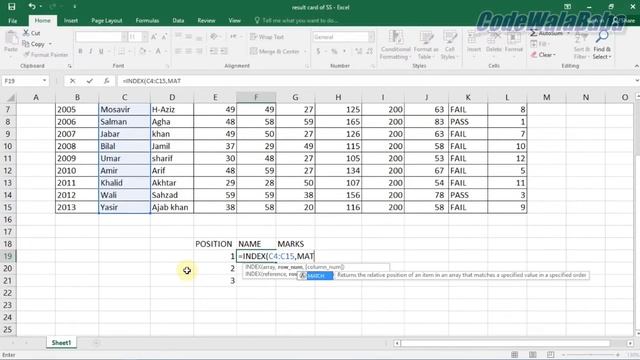The width and height of the screenshot is (640, 360).
Task: Click the Page Break Preview status icon
Action: [551, 355]
